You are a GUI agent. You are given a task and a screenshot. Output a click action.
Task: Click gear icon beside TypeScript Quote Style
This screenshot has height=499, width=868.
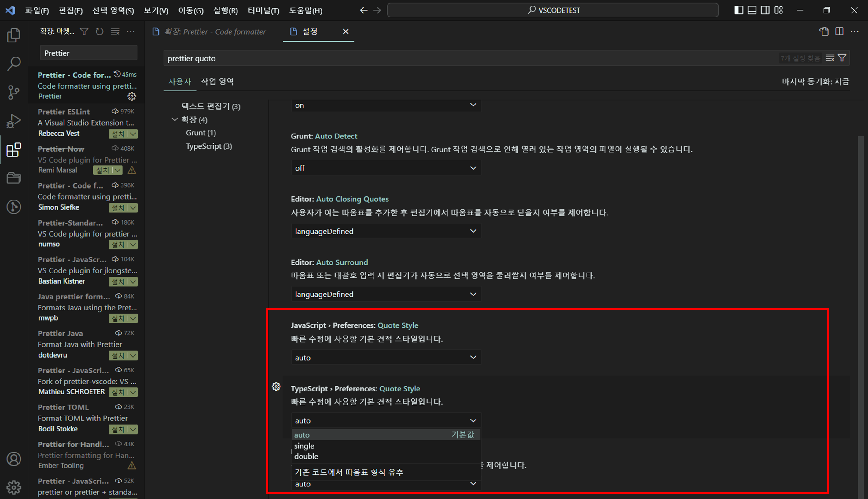276,387
